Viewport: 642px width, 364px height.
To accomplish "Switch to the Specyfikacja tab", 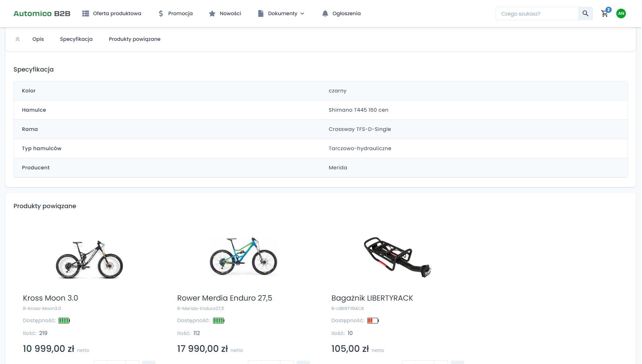I will coord(76,39).
